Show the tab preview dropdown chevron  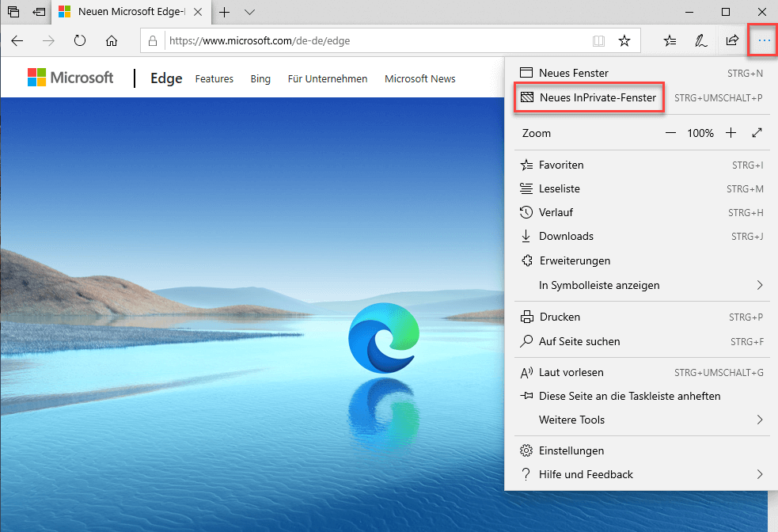tap(249, 12)
